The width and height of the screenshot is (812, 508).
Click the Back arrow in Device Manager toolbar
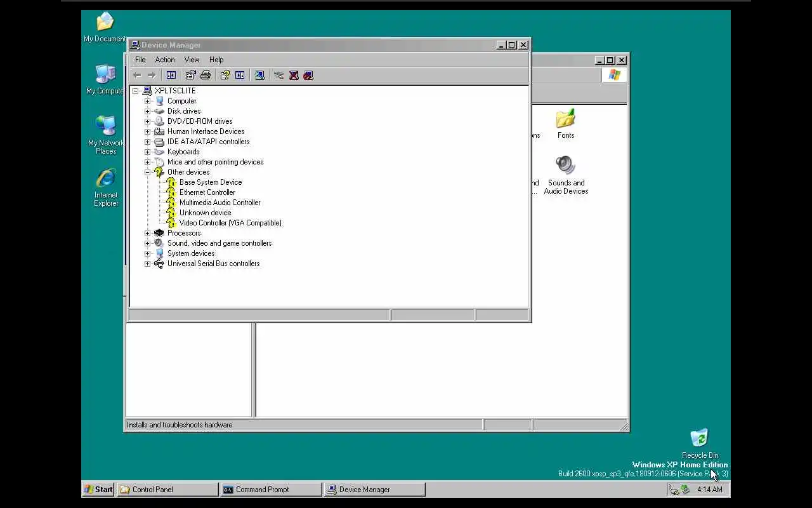tap(137, 75)
